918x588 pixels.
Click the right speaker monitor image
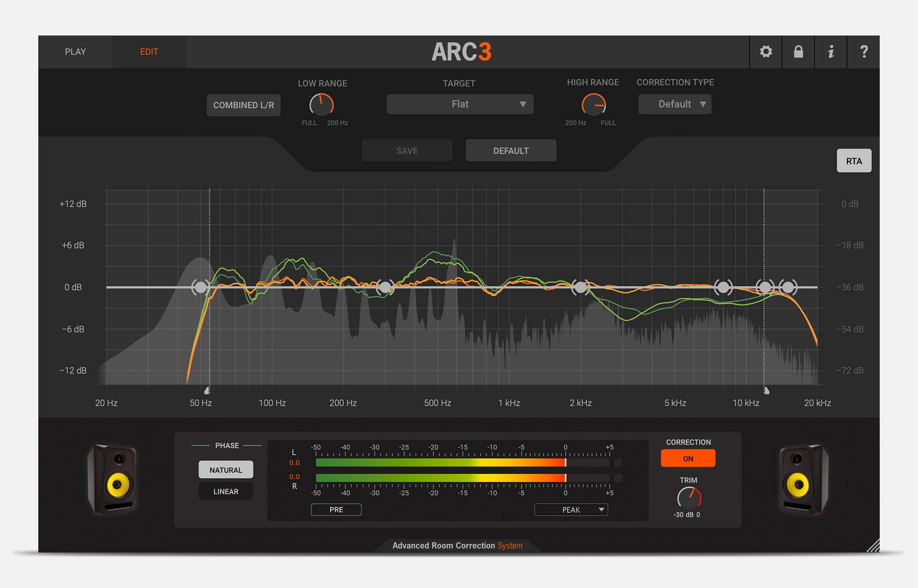803,480
